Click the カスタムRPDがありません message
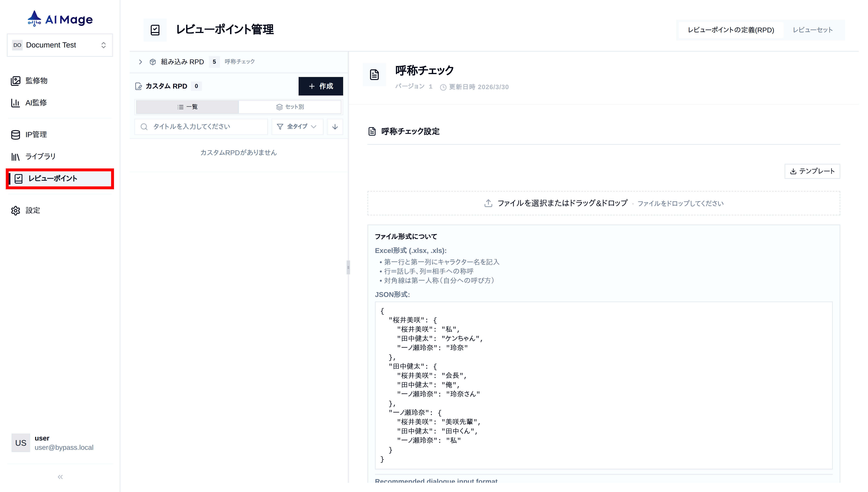The width and height of the screenshot is (868, 492). click(238, 152)
